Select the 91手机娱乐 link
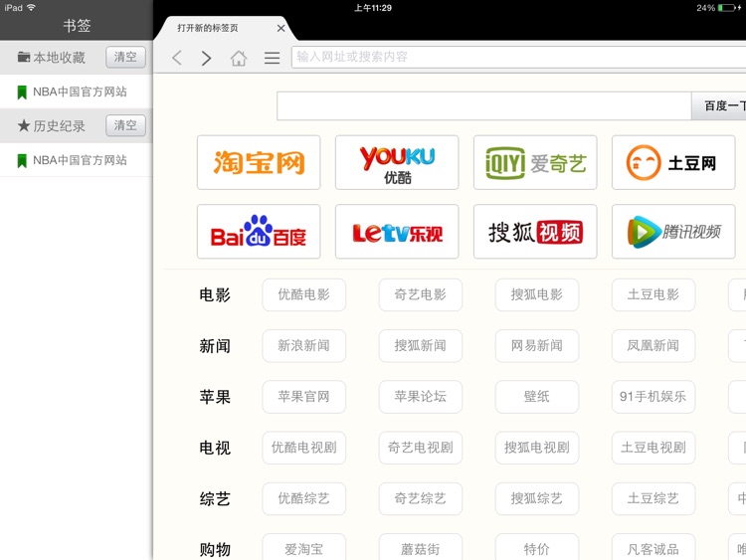This screenshot has width=746, height=560. (653, 397)
